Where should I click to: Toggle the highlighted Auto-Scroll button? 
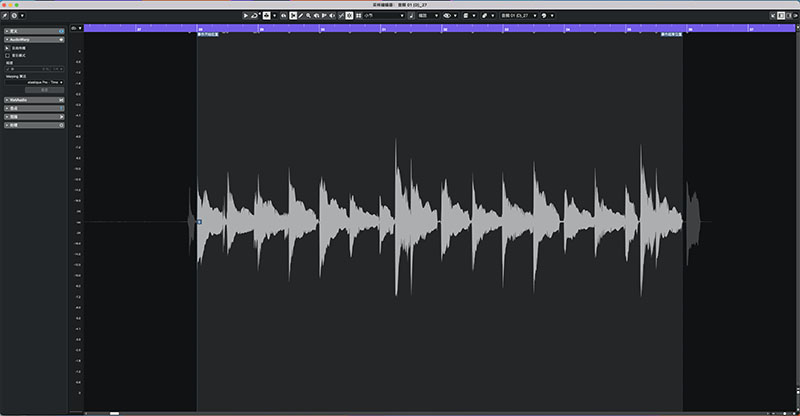tap(349, 16)
